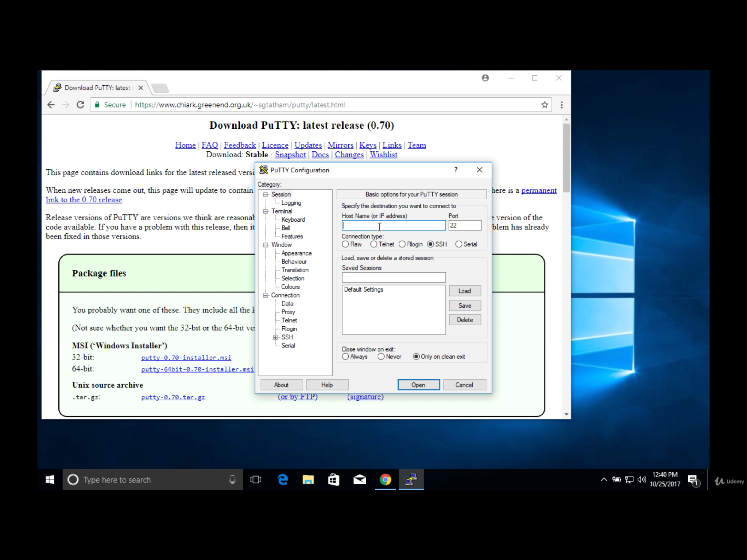Download putty-0.70-installer.msi 32-bit link

[186, 358]
